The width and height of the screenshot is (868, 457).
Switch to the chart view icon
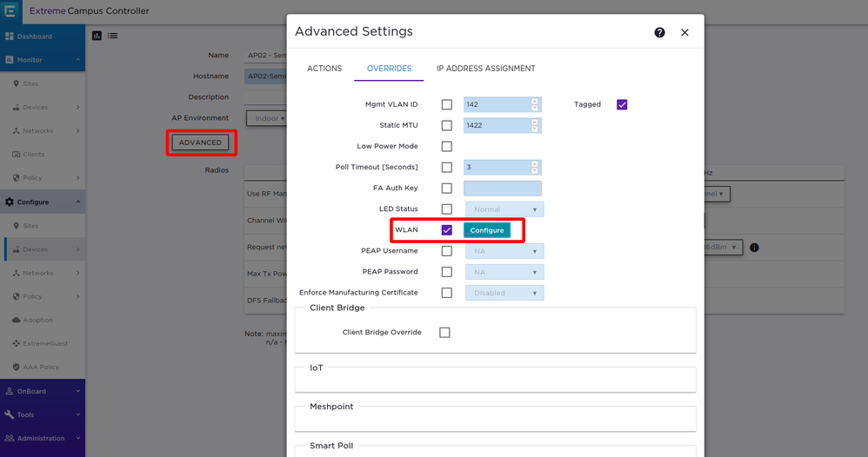[97, 36]
